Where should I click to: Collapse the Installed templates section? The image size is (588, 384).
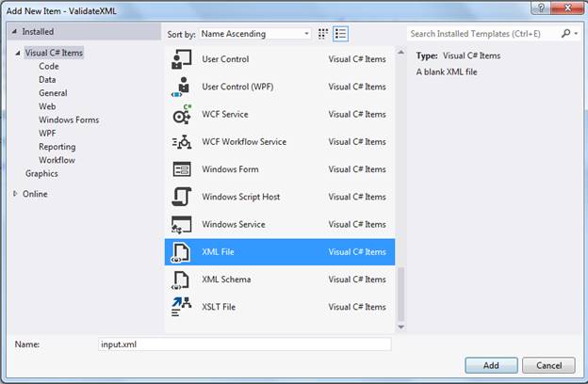tap(14, 31)
